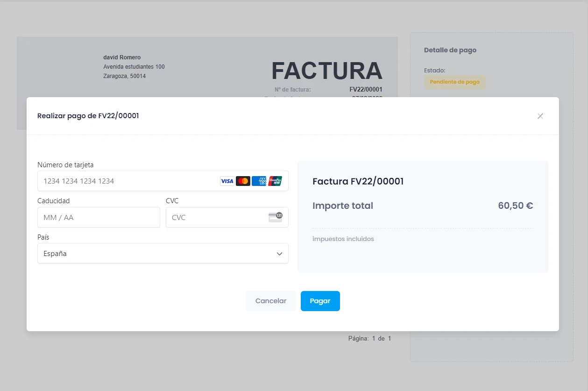Select the Visa card brand icon
This screenshot has width=588, height=391.
[227, 181]
